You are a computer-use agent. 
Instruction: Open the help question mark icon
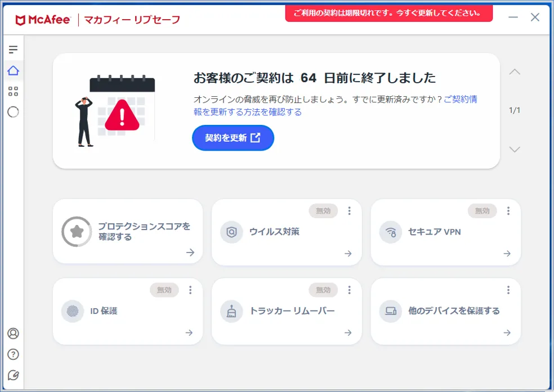(x=13, y=354)
